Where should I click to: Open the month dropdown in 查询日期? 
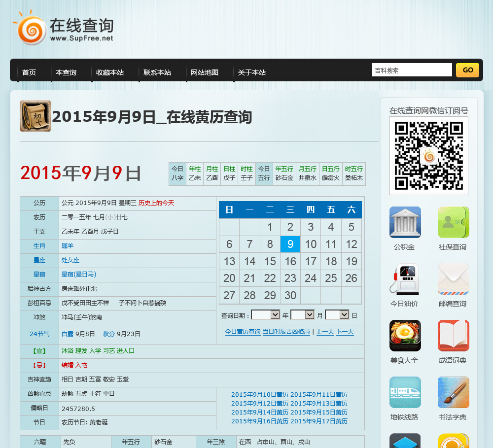[x=302, y=315]
